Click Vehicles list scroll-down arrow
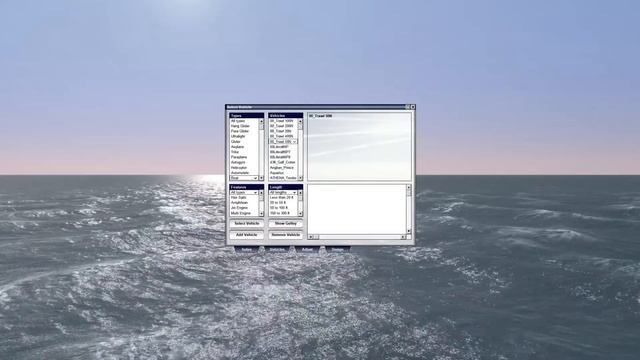The width and height of the screenshot is (640, 360). [x=300, y=178]
